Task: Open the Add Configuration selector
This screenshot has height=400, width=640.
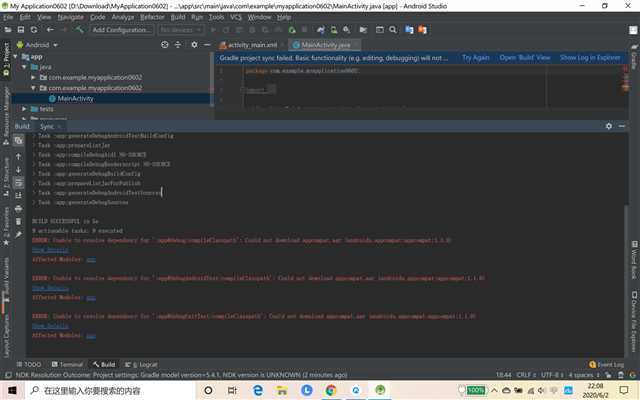Action: tap(122, 30)
